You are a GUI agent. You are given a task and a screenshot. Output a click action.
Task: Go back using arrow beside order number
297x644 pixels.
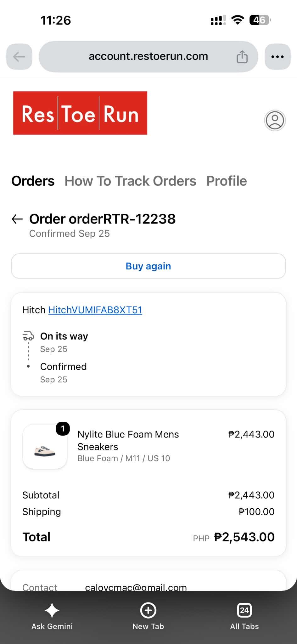click(17, 219)
